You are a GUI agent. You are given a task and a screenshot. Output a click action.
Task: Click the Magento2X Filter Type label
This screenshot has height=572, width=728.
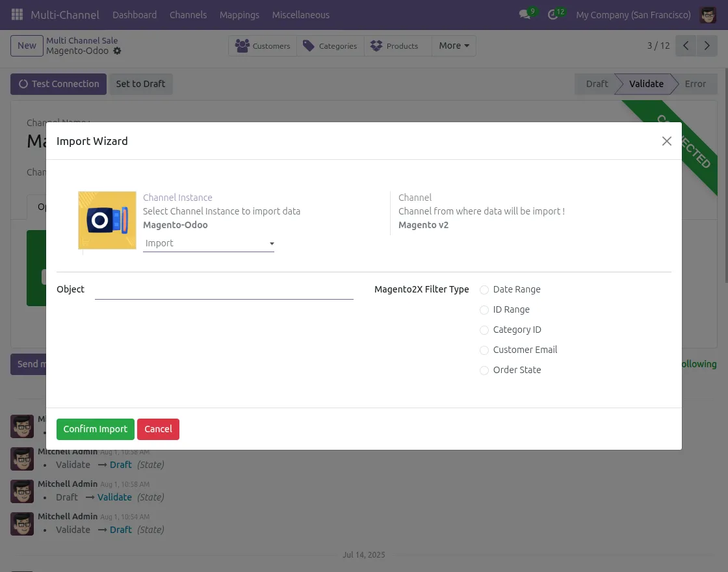pos(422,289)
